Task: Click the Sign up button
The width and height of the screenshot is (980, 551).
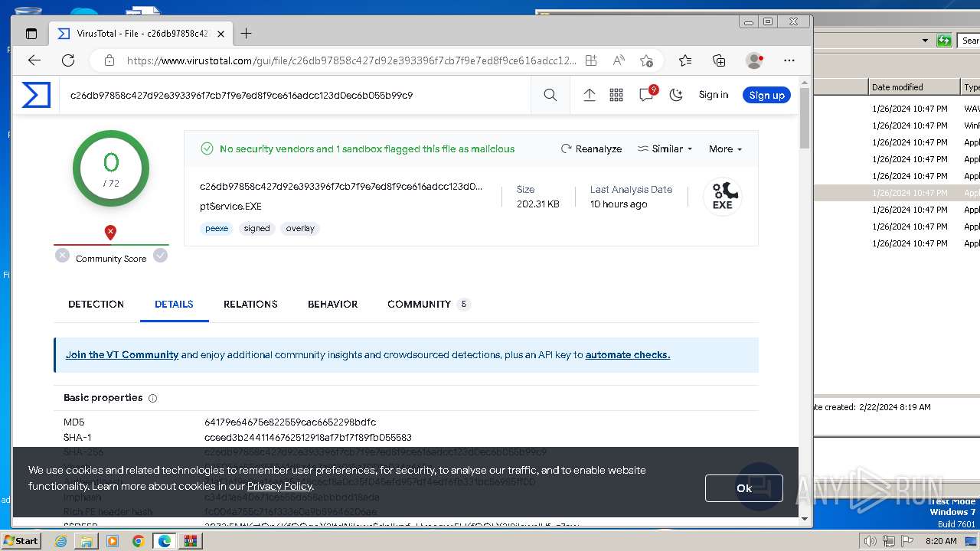Action: (766, 95)
